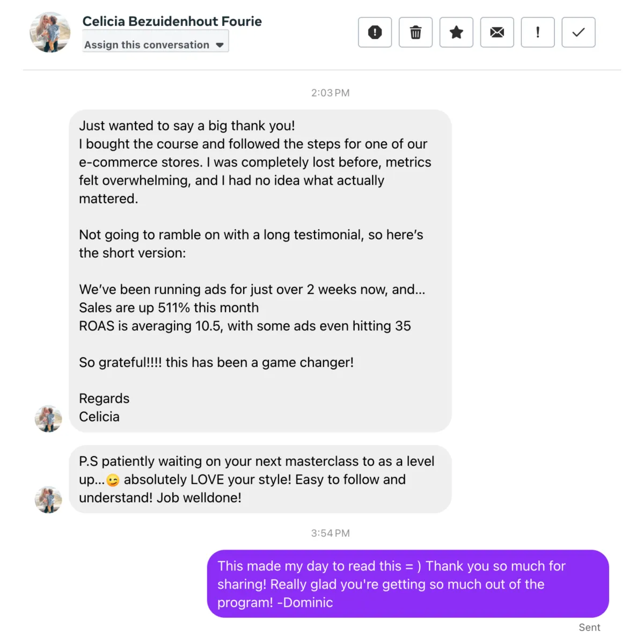644x644 pixels.
Task: Select the purple reply bubble from Dominic
Action: click(408, 584)
